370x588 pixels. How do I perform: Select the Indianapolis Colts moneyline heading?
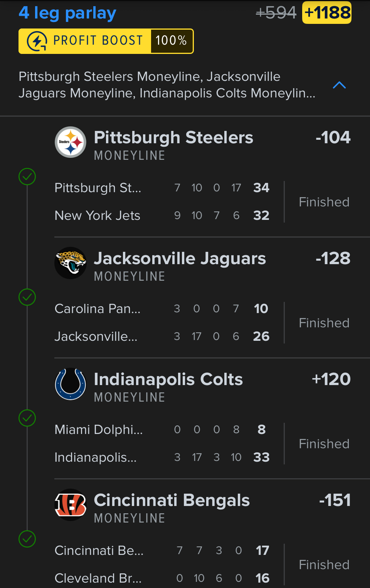point(168,380)
